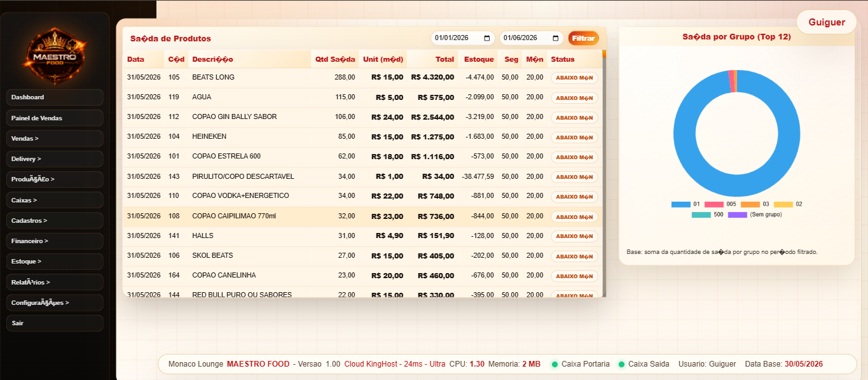This screenshot has height=380, width=868.
Task: Open the Dashboard menu item
Action: tap(55, 97)
